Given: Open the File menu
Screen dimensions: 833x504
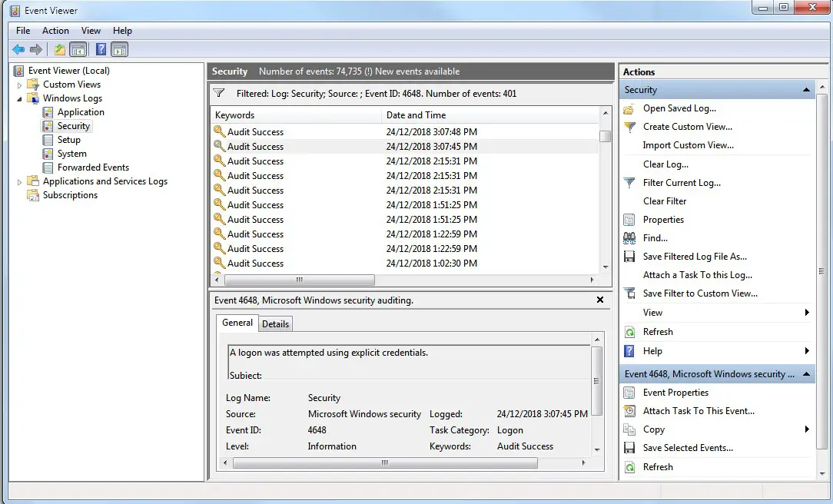Looking at the screenshot, I should [x=23, y=31].
